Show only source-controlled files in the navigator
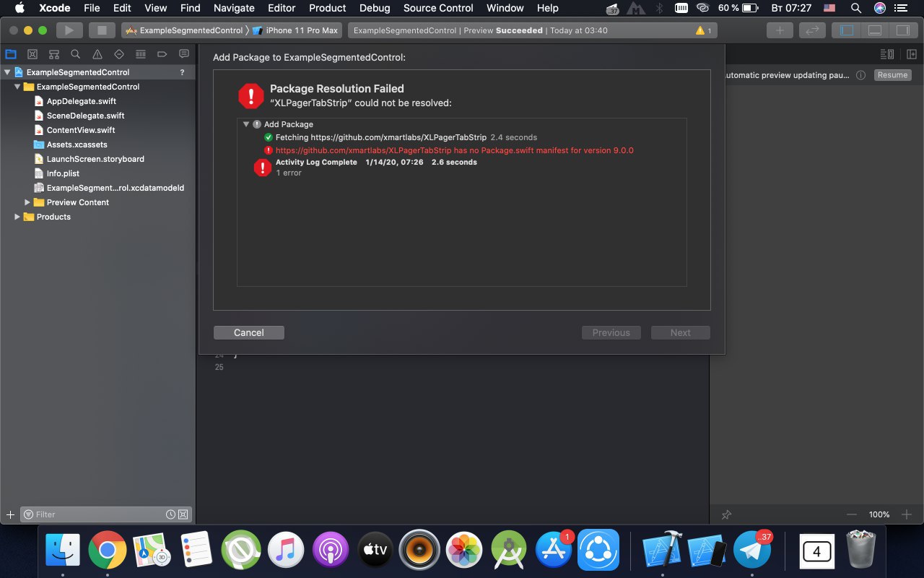Screen dimensions: 924x578 coord(183,514)
